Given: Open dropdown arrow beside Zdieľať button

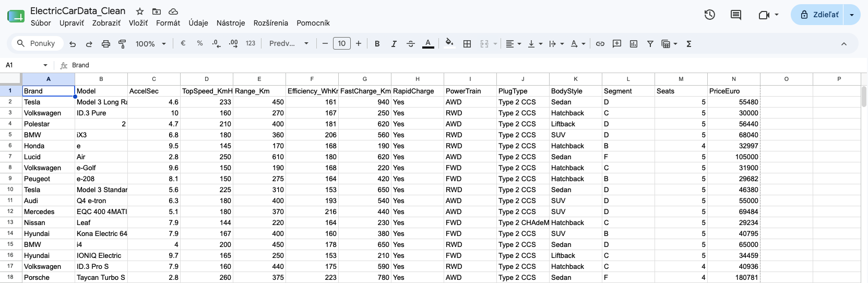Looking at the screenshot, I should click(852, 15).
